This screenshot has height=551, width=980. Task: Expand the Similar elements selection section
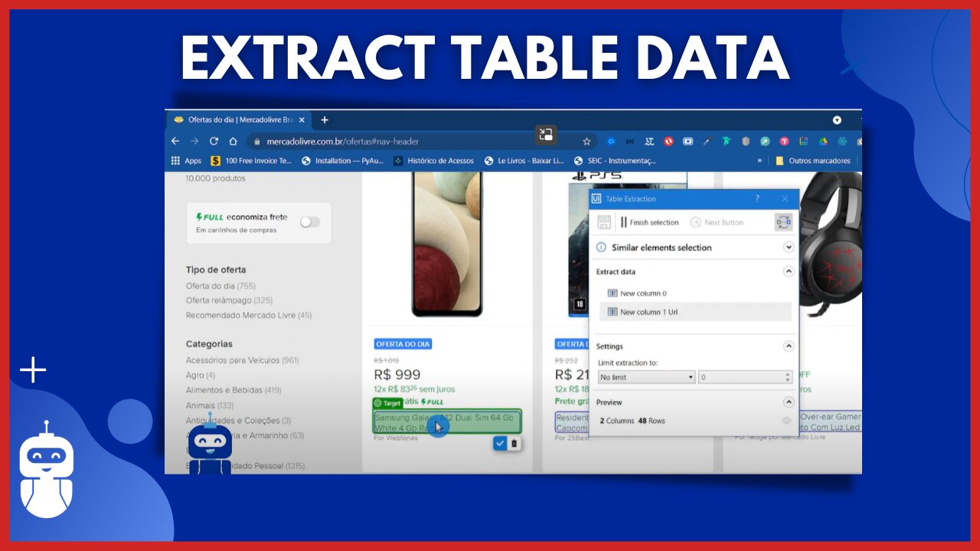pyautogui.click(x=789, y=247)
